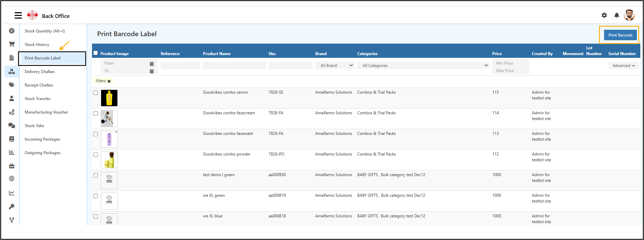Expand the Advanced filter dropdown
644x240 pixels.
click(x=623, y=66)
